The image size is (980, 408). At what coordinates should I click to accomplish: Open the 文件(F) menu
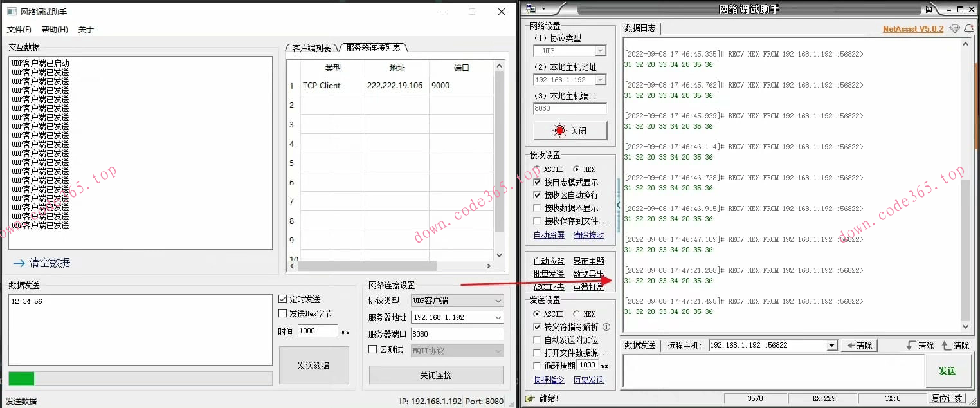[19, 29]
